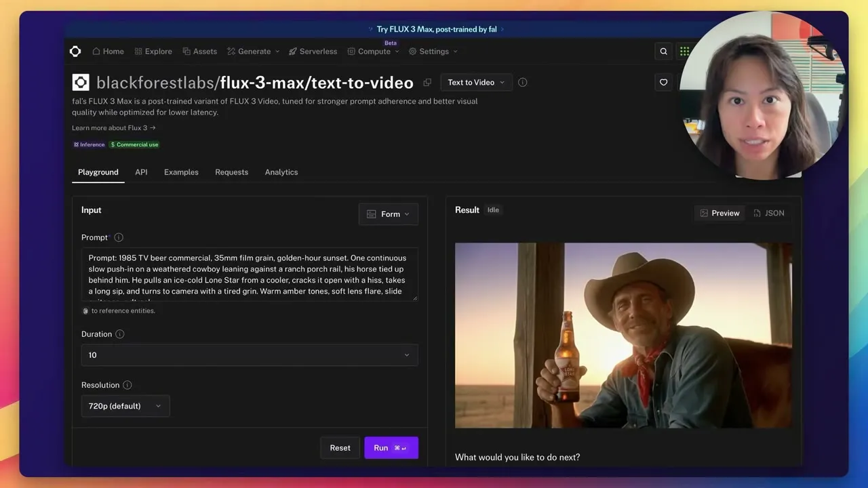The width and height of the screenshot is (868, 488).
Task: Click the Prompt info icon
Action: [x=119, y=238]
